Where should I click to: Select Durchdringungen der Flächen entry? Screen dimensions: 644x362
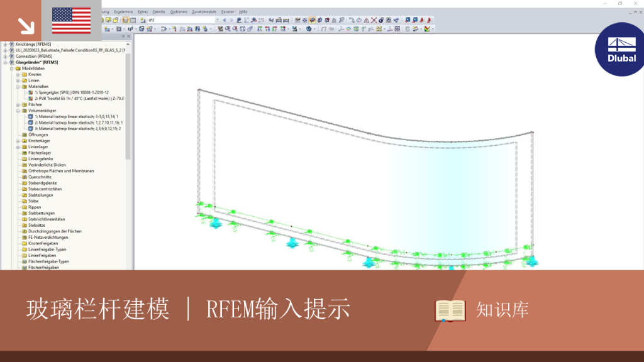coord(55,231)
